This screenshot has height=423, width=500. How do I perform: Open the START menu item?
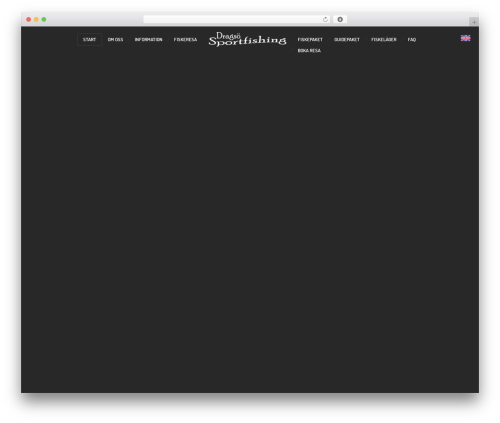click(89, 39)
